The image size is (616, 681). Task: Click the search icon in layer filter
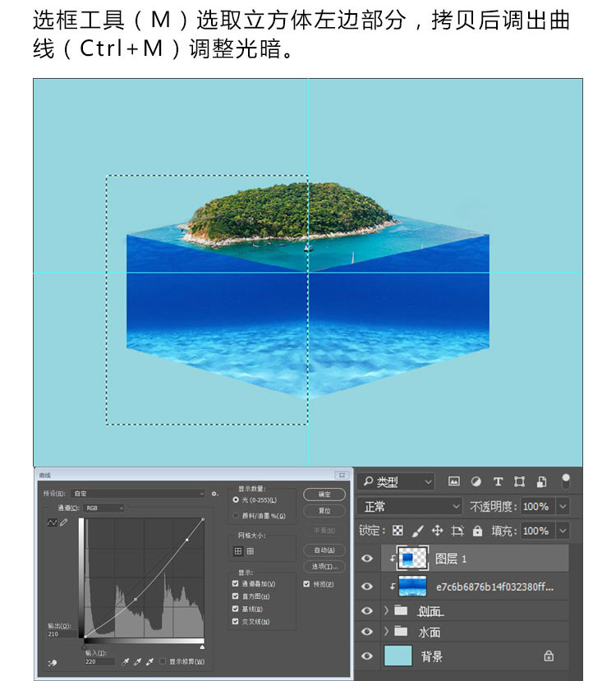point(368,481)
